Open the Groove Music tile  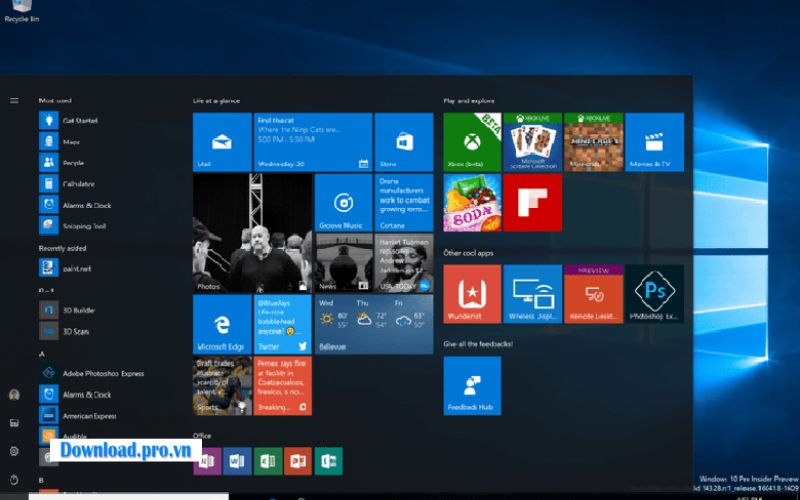(343, 203)
